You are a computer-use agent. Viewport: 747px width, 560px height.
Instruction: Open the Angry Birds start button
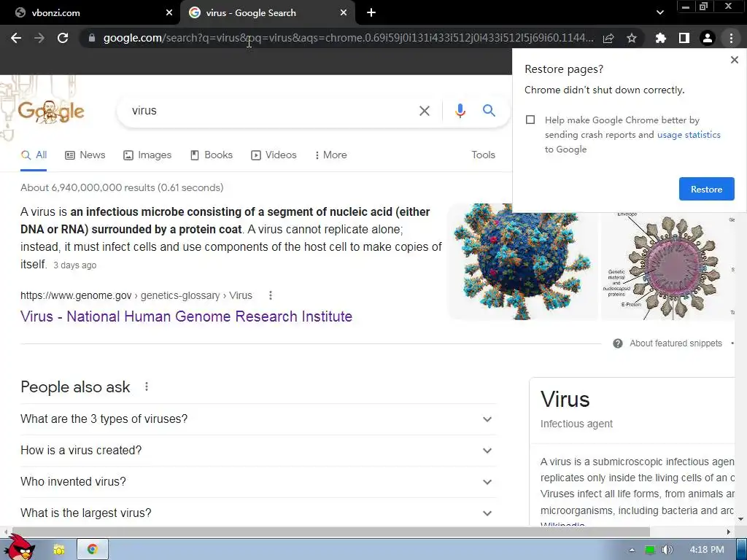click(x=18, y=547)
